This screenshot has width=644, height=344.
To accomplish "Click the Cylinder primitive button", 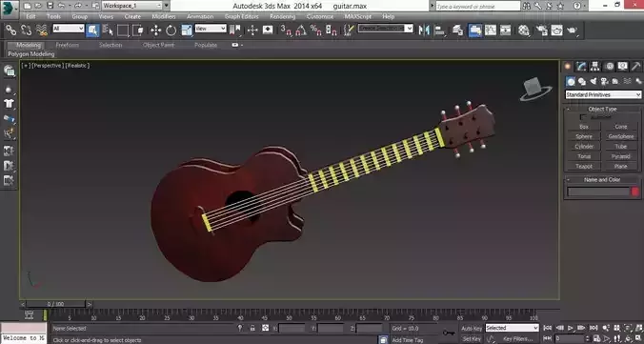I will pyautogui.click(x=584, y=147).
